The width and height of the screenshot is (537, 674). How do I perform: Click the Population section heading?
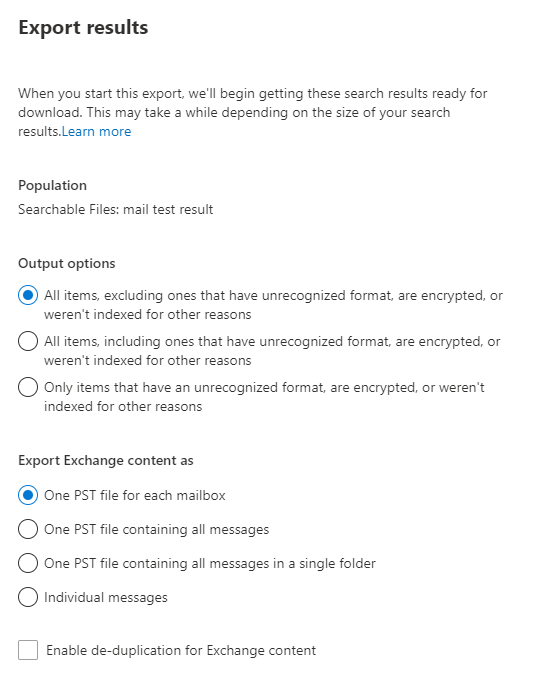[x=52, y=185]
